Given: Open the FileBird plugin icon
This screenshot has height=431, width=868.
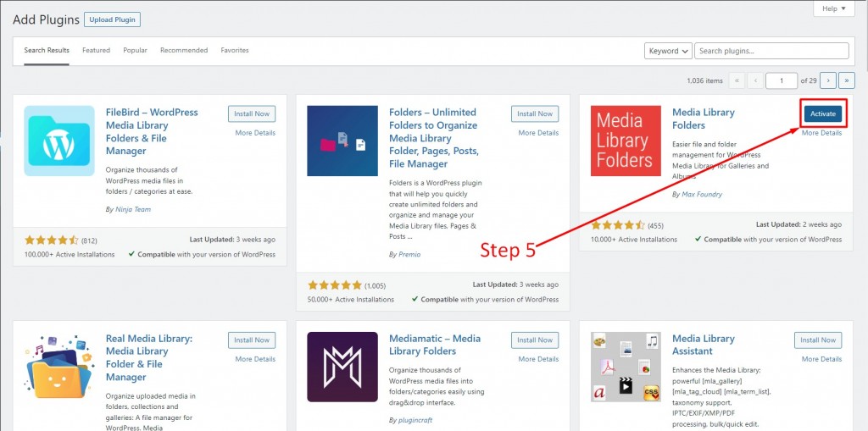Looking at the screenshot, I should click(x=59, y=141).
